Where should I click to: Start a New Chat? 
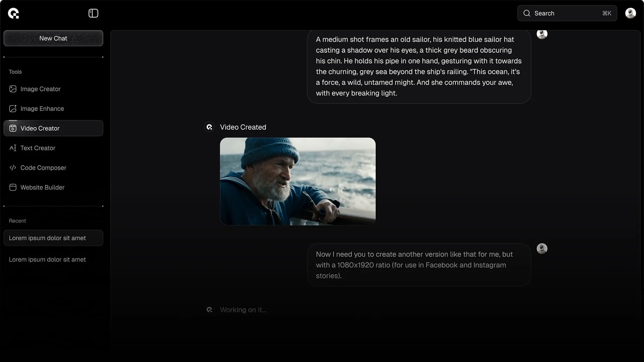(53, 38)
